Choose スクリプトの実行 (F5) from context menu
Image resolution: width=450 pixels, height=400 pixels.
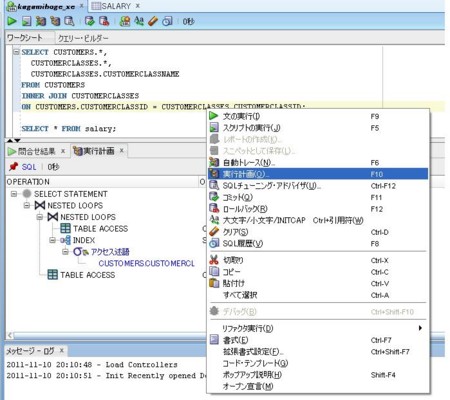[318, 128]
